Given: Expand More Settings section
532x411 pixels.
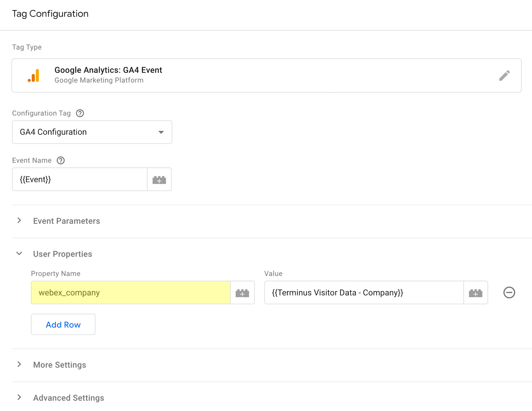Looking at the screenshot, I should pos(19,364).
